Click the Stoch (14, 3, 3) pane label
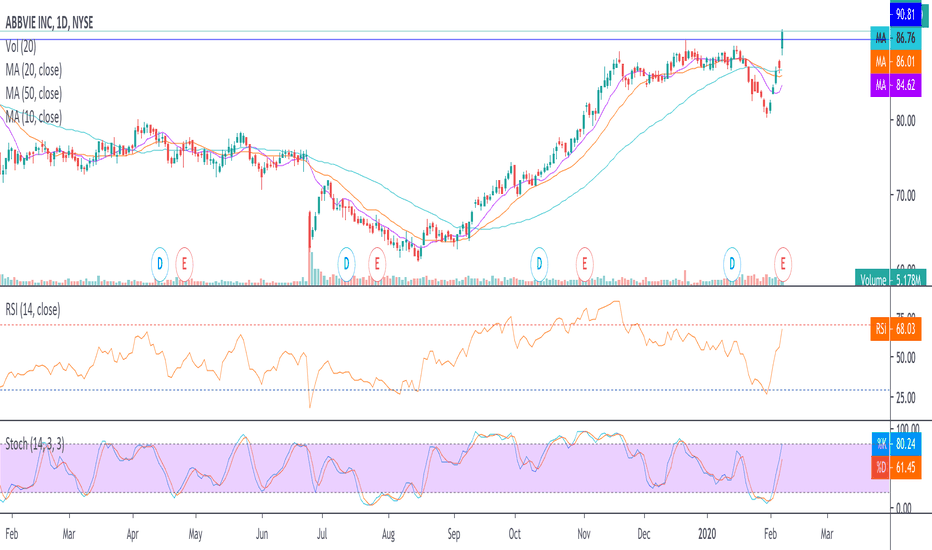 (x=34, y=444)
